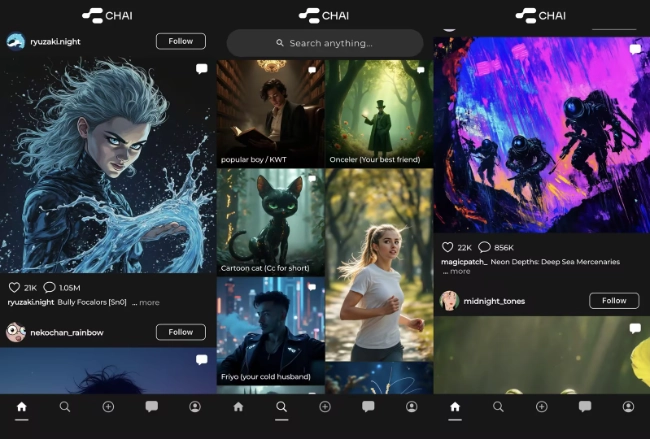The image size is (650, 439).
Task: Open the Cartoon cat character thumbnail
Action: pos(270,221)
